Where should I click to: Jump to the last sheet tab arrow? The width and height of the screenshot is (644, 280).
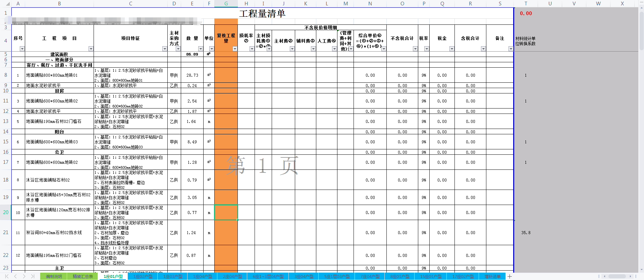[x=33, y=276]
